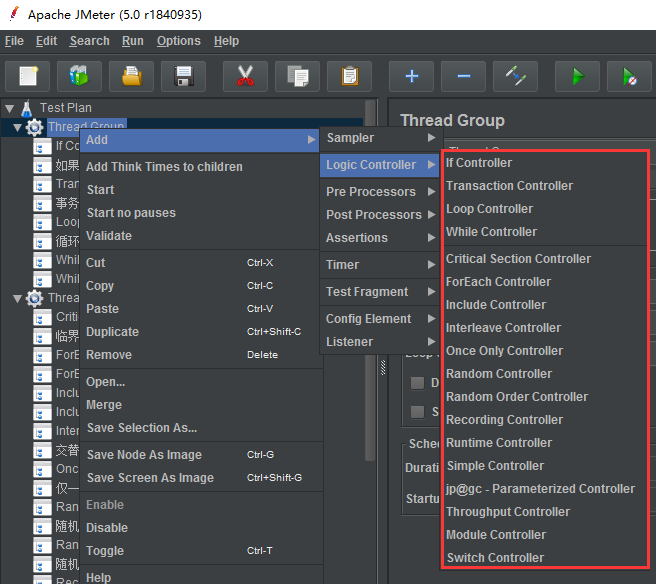
Task: Add a While Controller
Action: pyautogui.click(x=545, y=232)
